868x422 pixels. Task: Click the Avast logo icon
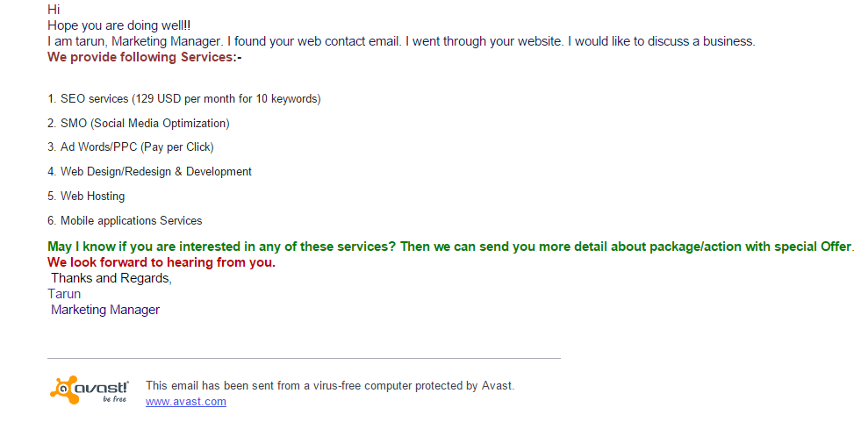(90, 390)
